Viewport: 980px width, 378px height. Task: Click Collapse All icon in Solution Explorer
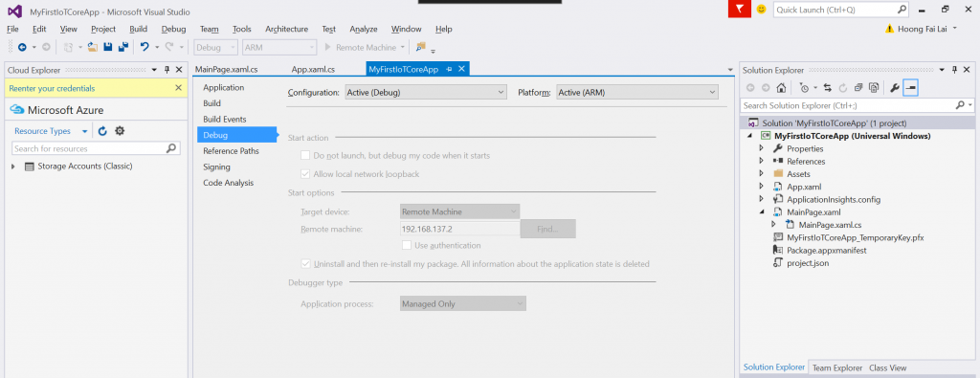pyautogui.click(x=858, y=88)
